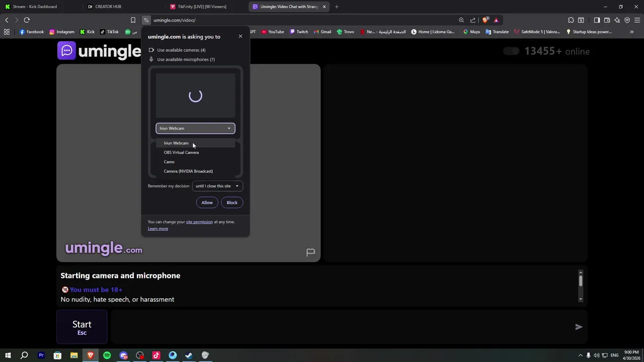Viewport: 644px width, 362px height.
Task: Open the SafeMode 5 Valorant bookmark
Action: (537, 32)
